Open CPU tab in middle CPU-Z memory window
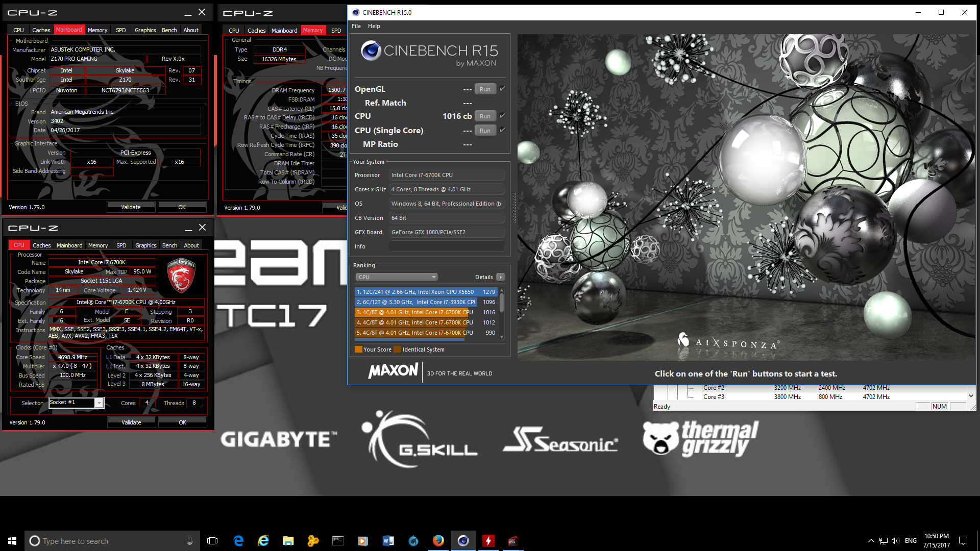The width and height of the screenshot is (980, 551). tap(234, 31)
